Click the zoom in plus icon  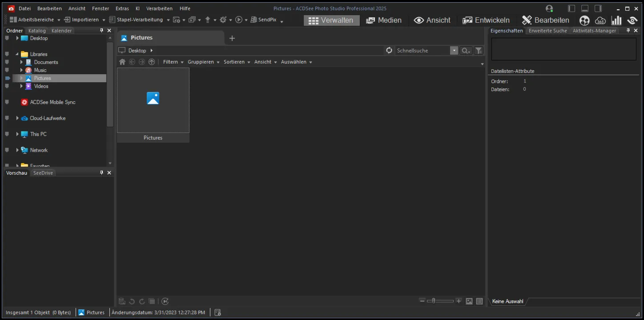(x=459, y=301)
